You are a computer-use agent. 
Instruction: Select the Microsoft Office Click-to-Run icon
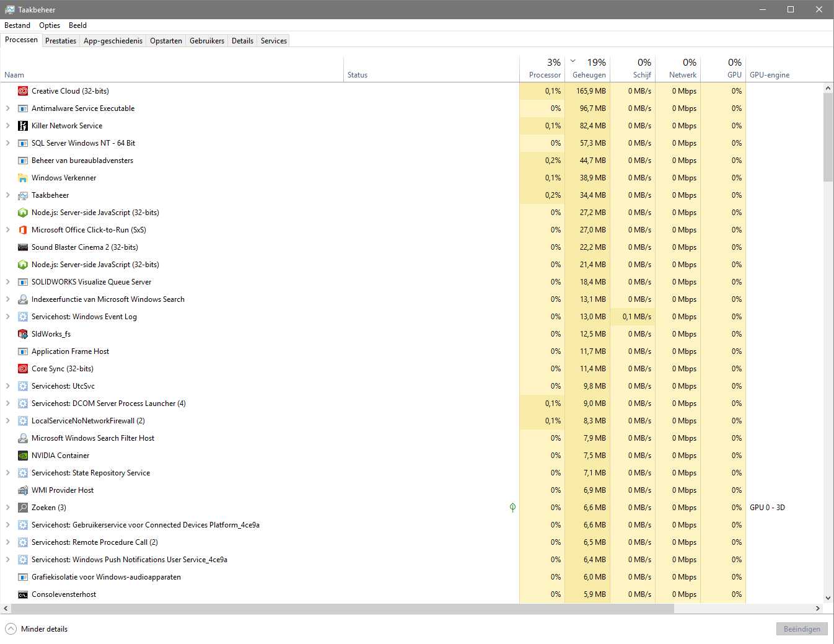click(23, 230)
